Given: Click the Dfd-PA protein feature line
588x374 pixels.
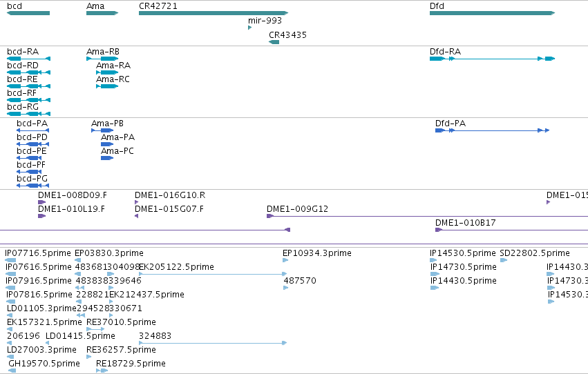Looking at the screenshot, I should pyautogui.click(x=493, y=130).
